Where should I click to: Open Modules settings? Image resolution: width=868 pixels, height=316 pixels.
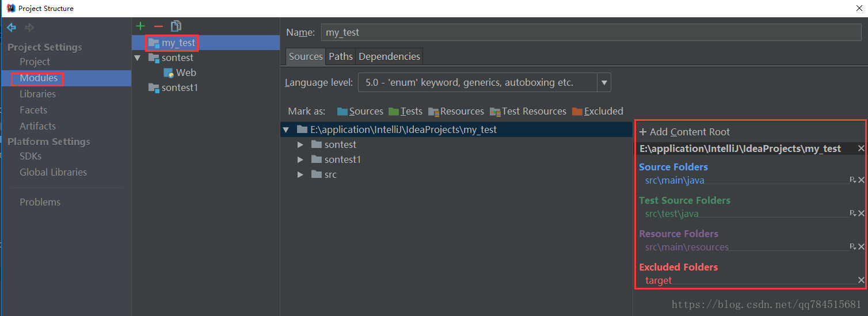[x=39, y=78]
